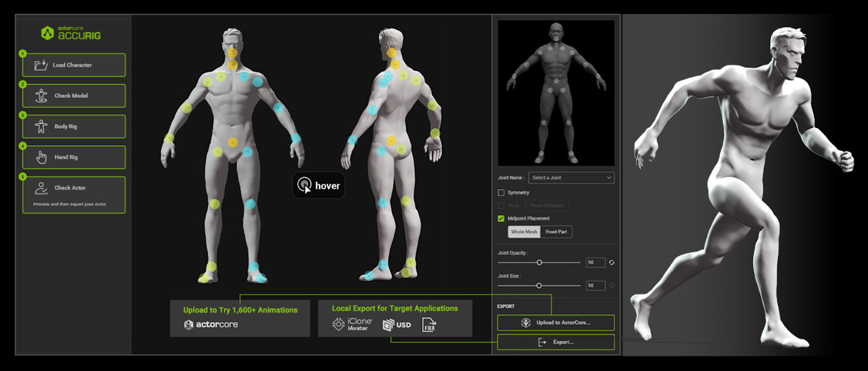Viewport: 868px width, 371px height.
Task: Click the FBX file icon
Action: pos(429,325)
